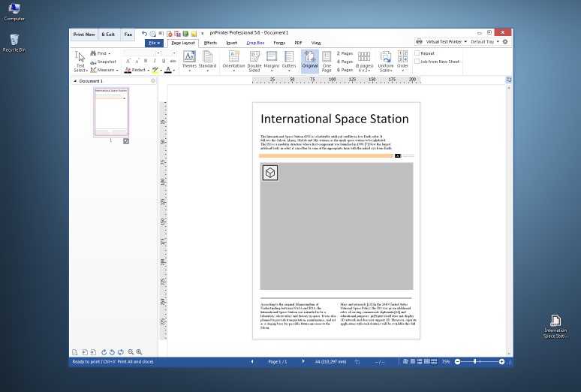Select the Original layout button

310,61
